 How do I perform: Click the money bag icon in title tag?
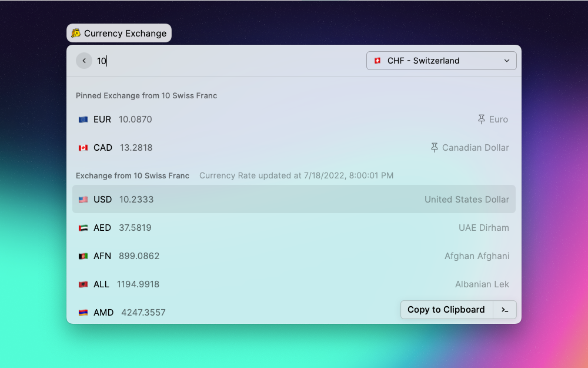coord(76,33)
